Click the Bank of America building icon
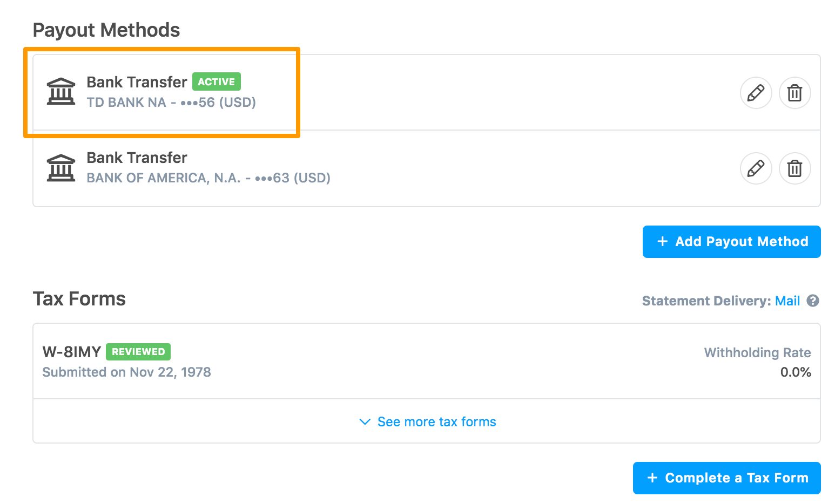Viewport: 835px width, 504px height. tap(61, 168)
